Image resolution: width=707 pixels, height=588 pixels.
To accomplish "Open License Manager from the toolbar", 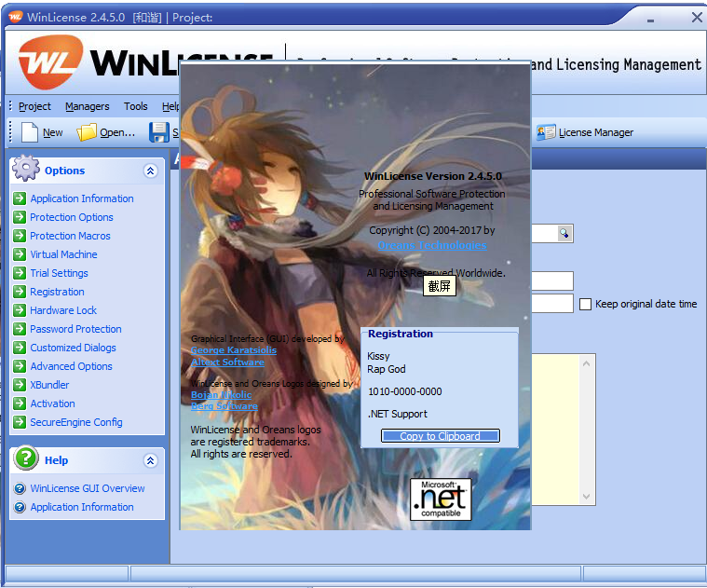I will pos(585,132).
